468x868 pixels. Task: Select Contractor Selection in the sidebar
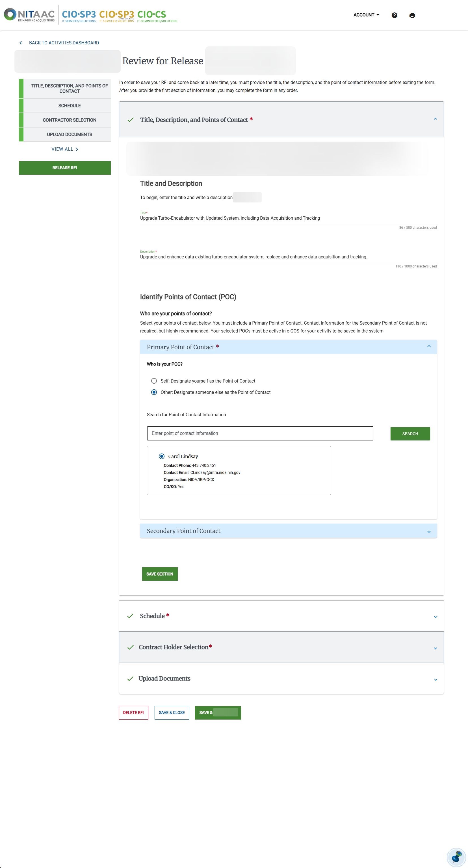pos(69,120)
